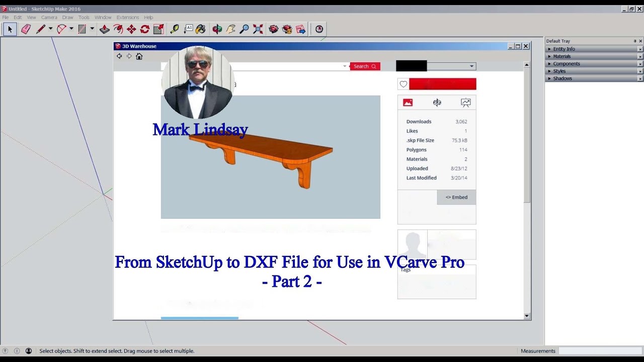Expand the Materials tray panel
Image resolution: width=644 pixels, height=362 pixels.
pyautogui.click(x=594, y=56)
